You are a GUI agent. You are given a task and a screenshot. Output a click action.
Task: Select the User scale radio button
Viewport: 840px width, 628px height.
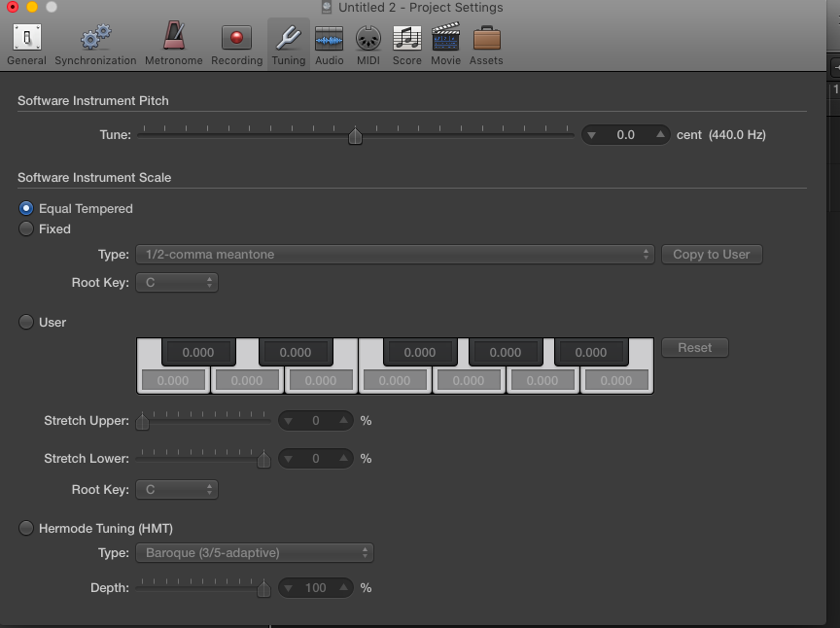(x=27, y=322)
